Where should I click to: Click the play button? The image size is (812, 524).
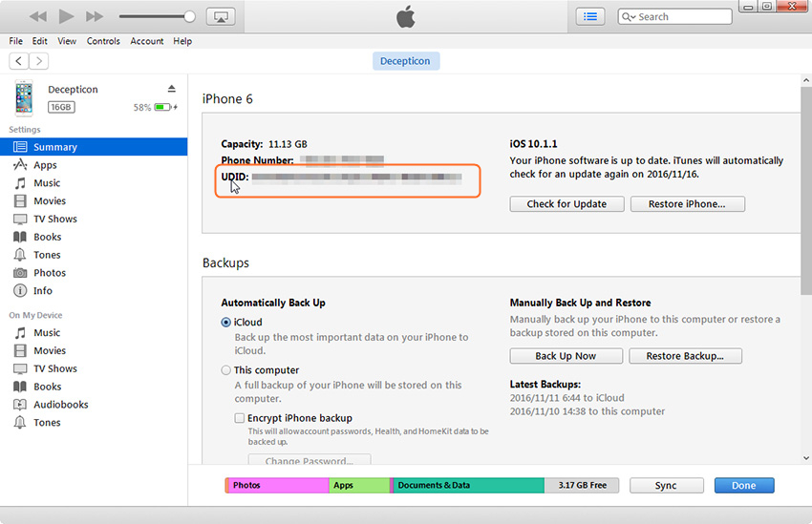pos(66,16)
